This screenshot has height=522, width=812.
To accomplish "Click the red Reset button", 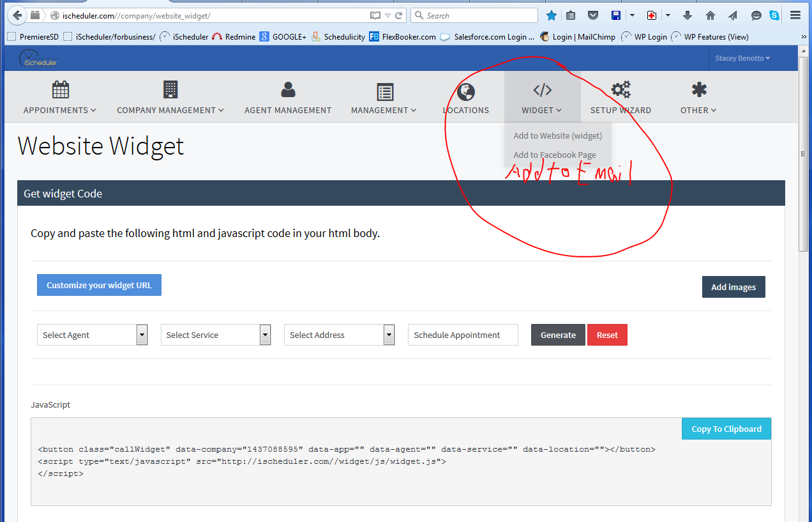I will (x=607, y=335).
